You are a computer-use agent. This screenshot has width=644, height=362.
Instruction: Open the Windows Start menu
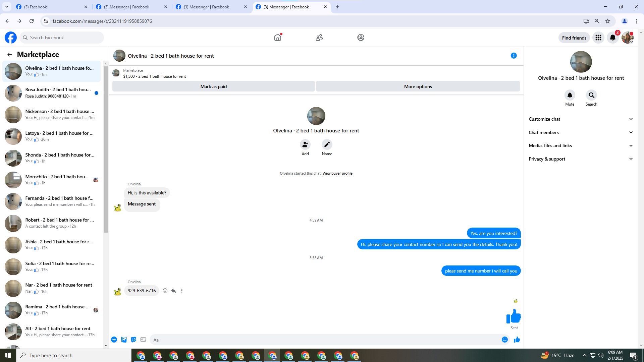[x=8, y=355]
